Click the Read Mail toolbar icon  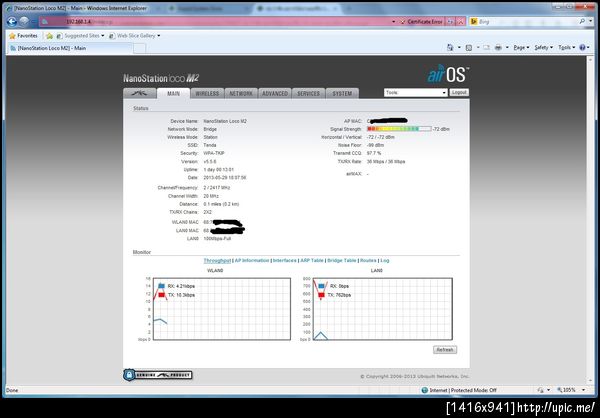[x=486, y=47]
